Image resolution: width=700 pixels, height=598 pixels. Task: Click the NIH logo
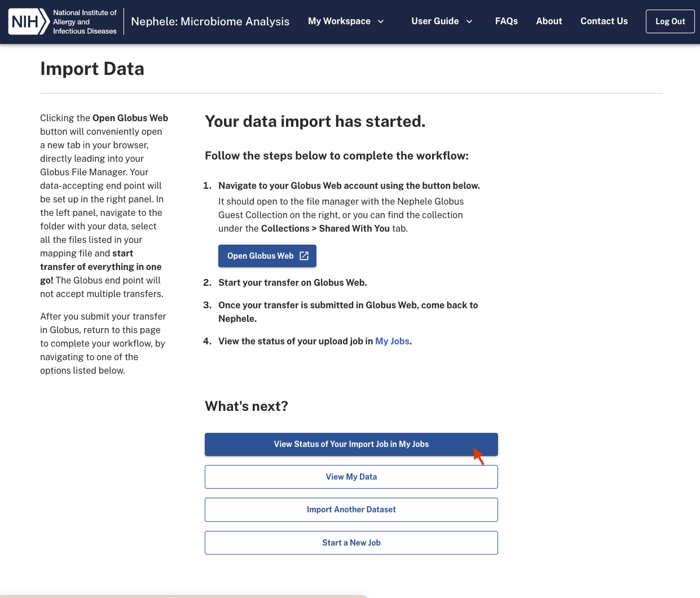(x=28, y=21)
